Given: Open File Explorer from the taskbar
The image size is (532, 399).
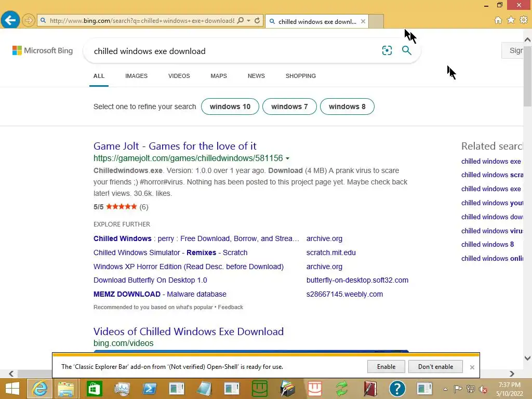Looking at the screenshot, I should coord(66,389).
